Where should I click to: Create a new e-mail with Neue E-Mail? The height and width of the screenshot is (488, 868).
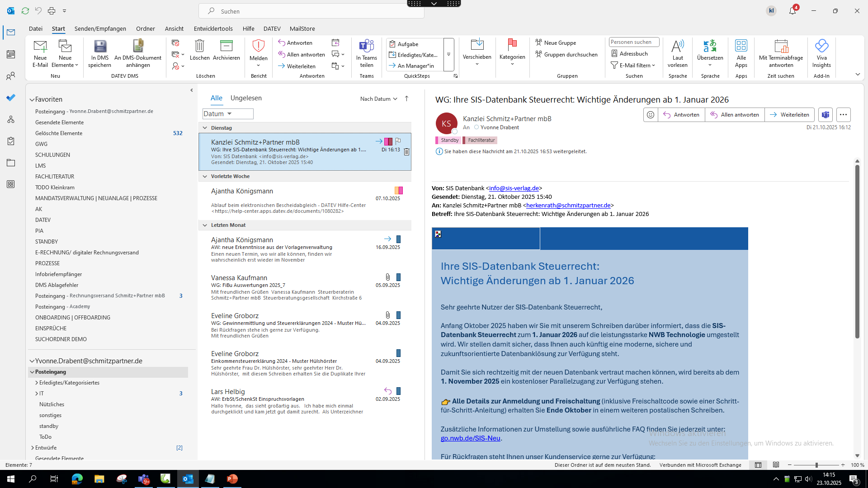tap(40, 54)
